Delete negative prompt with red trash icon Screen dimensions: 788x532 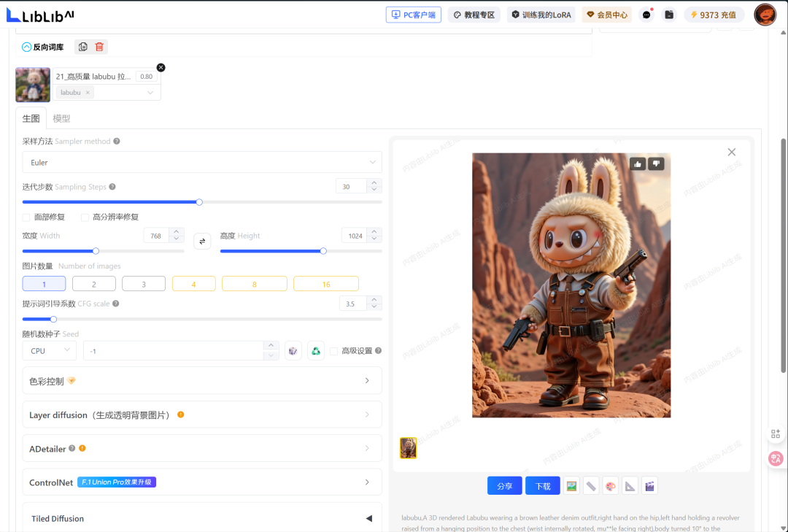coord(99,47)
